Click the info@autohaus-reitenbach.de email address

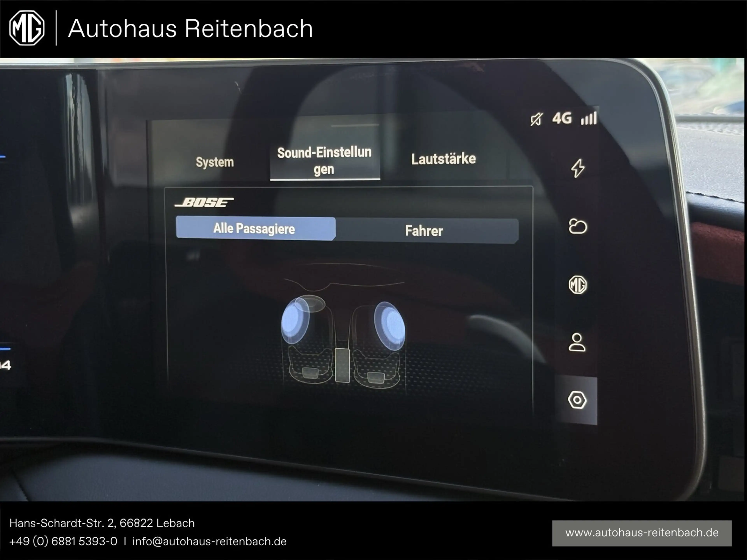tap(209, 541)
